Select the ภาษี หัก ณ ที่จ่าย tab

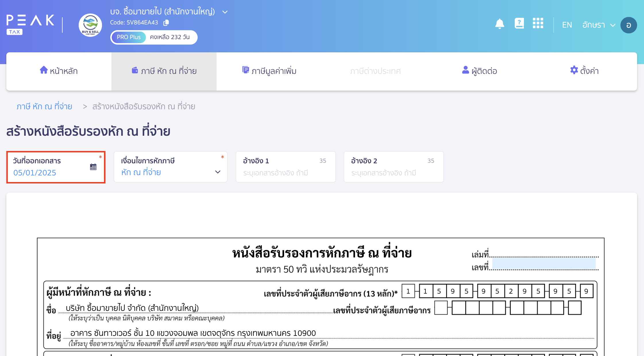[x=164, y=71]
